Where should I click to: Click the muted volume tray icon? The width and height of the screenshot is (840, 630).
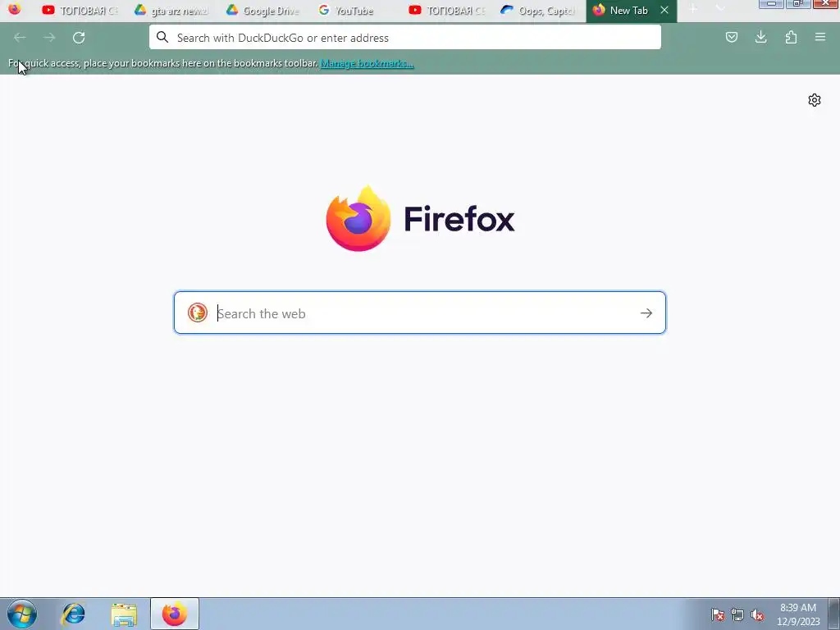point(757,614)
